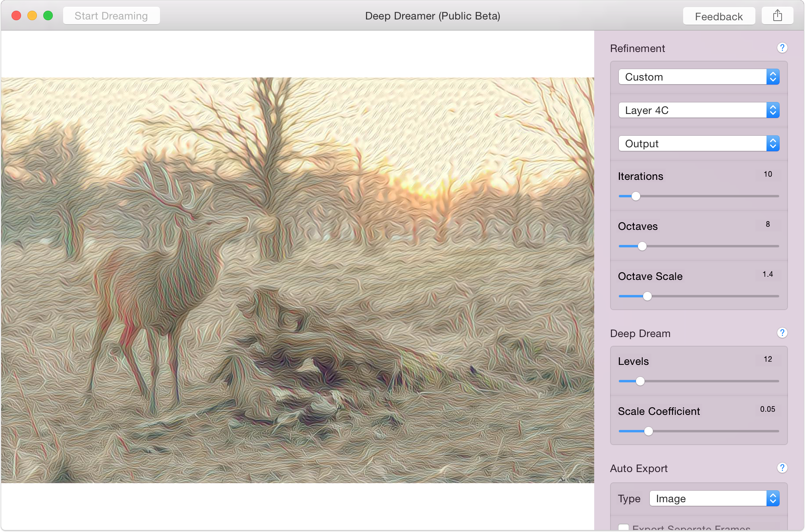
Task: Click the yellow minimize window button
Action: coord(32,16)
